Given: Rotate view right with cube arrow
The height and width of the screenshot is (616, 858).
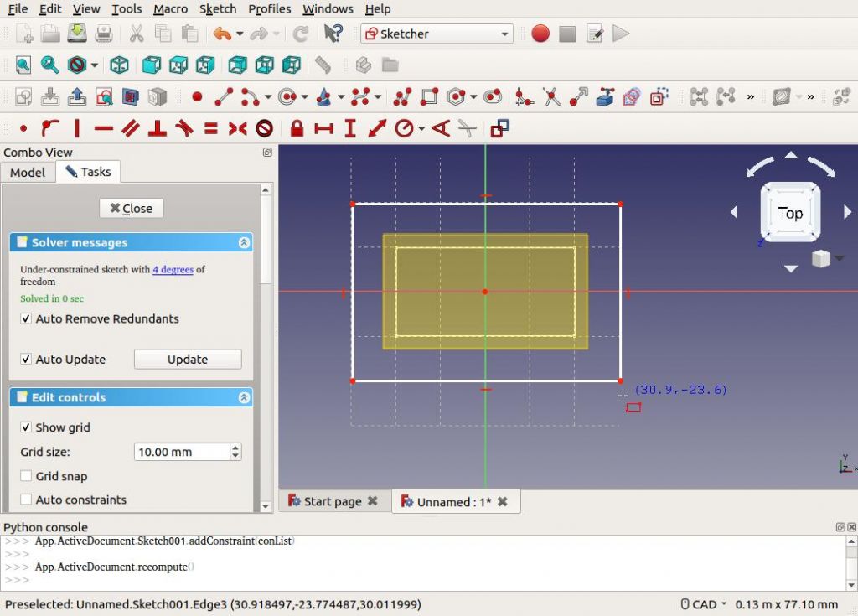Looking at the screenshot, I should [x=847, y=211].
